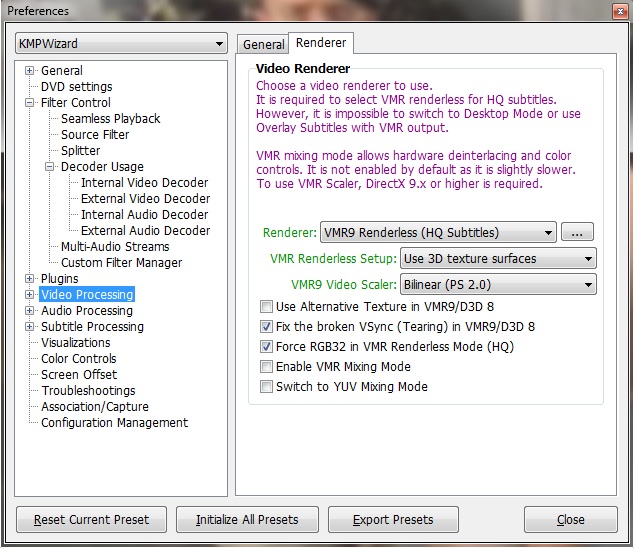Select Multi-Audio Streams tree item
The height and width of the screenshot is (548, 634).
click(x=115, y=247)
